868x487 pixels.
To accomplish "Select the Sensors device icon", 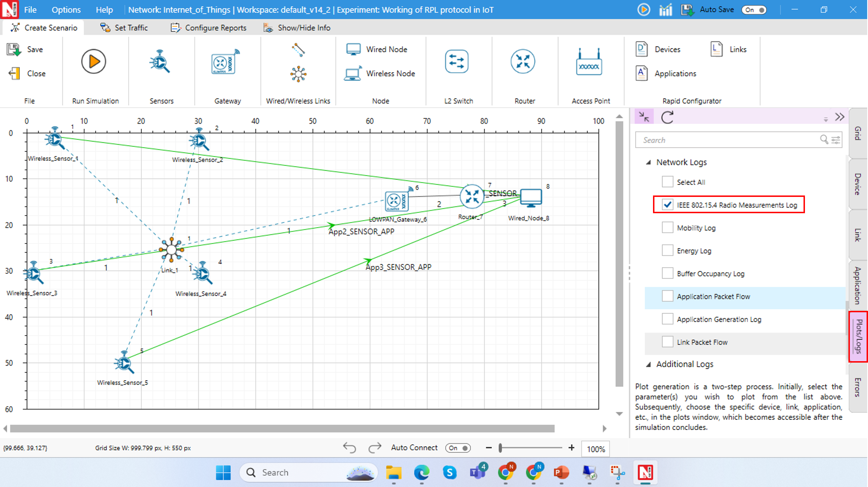I will tap(160, 62).
